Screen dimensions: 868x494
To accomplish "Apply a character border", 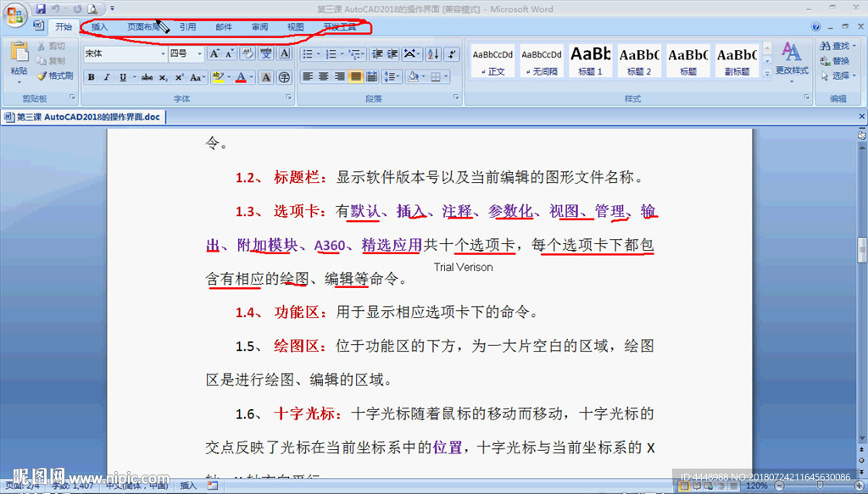I will pyautogui.click(x=285, y=53).
